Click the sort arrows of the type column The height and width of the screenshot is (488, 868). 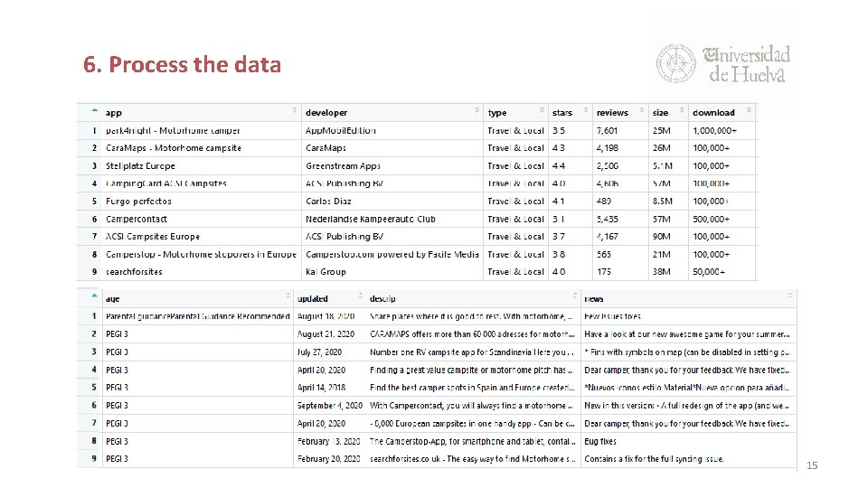[x=542, y=110]
